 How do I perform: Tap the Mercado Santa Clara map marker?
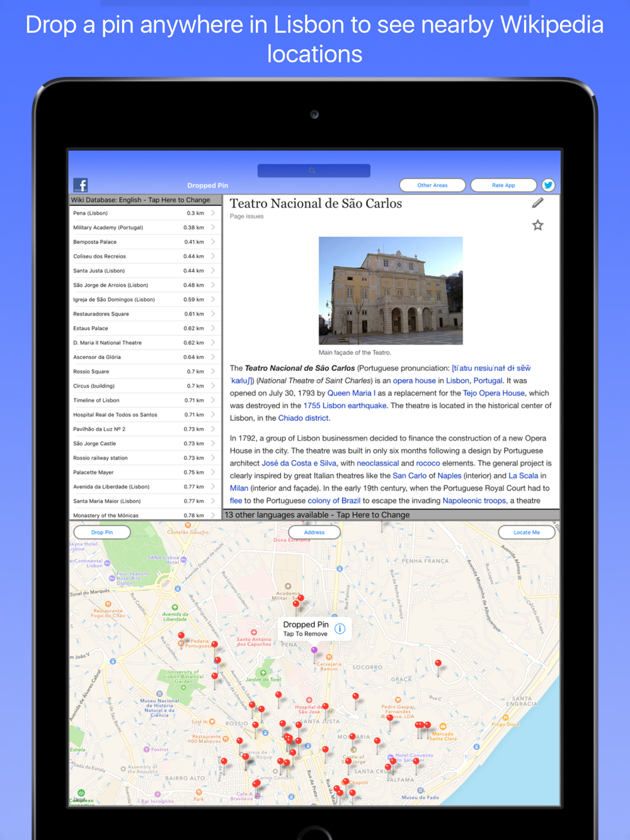coord(443,727)
